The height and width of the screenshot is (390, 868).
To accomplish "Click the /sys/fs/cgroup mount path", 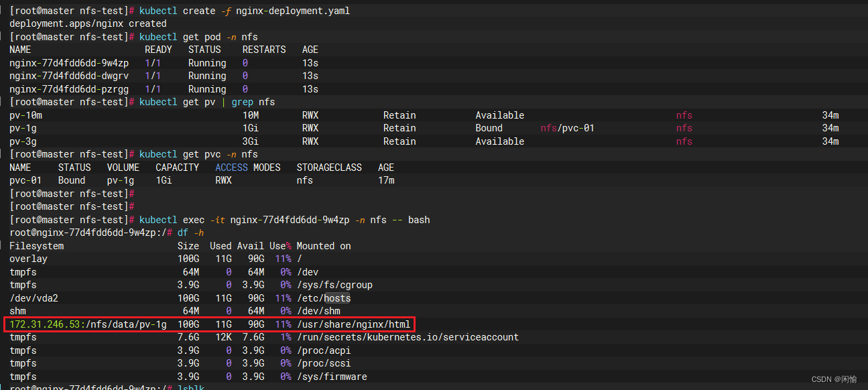I will pos(334,285).
